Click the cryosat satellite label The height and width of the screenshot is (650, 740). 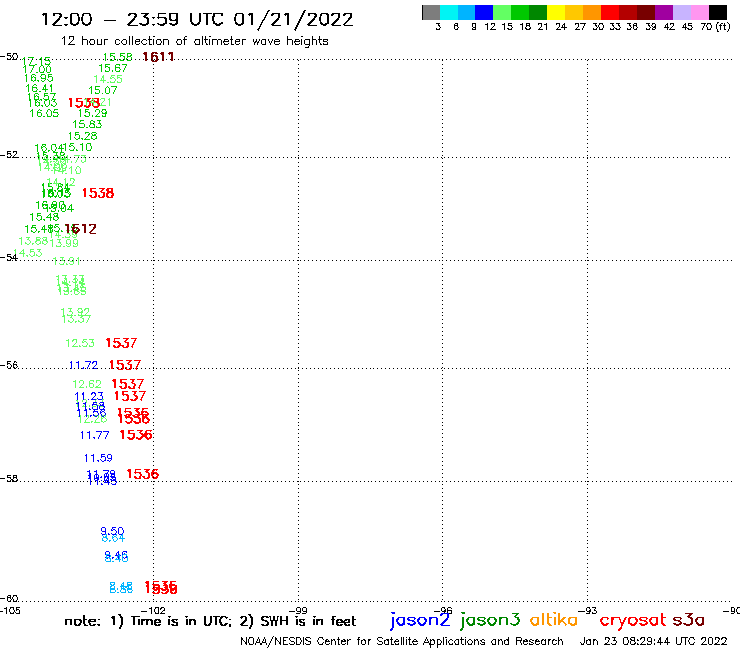(x=633, y=621)
